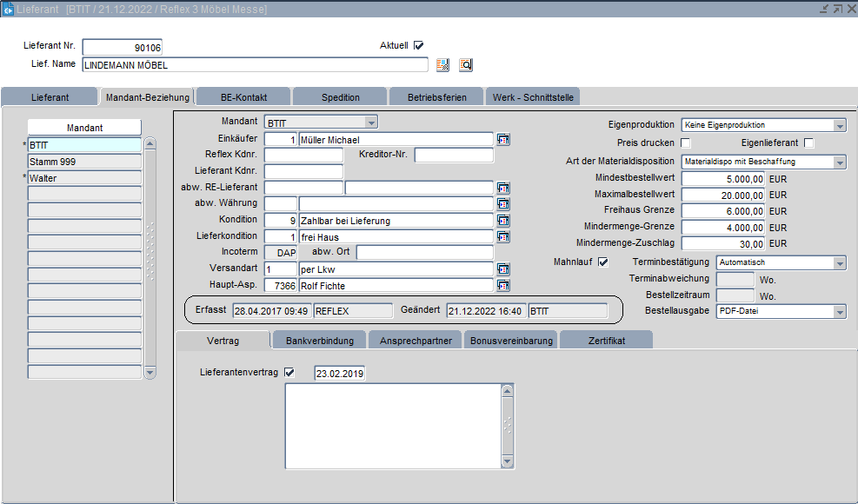Click the Mandant column header button

pos(84,128)
